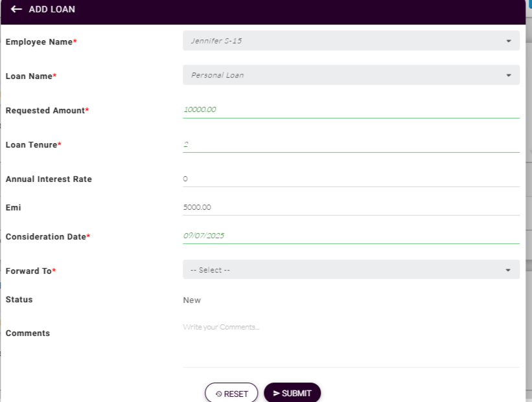Click the '-- Select --' Forward To box
Viewport: 532px width, 402px height.
[343, 270]
